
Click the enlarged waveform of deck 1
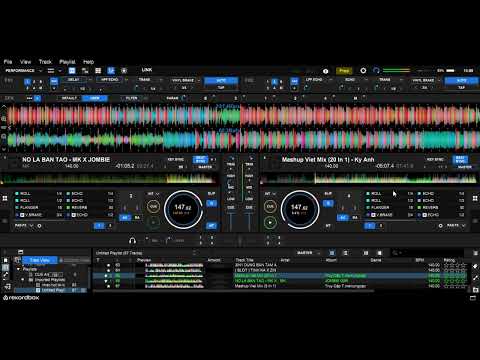tap(240, 115)
